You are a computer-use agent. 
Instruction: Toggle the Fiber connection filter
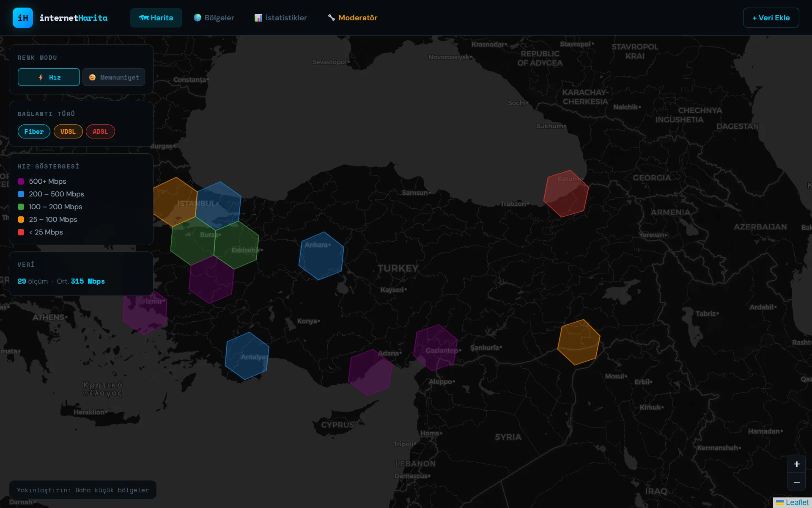pyautogui.click(x=34, y=132)
